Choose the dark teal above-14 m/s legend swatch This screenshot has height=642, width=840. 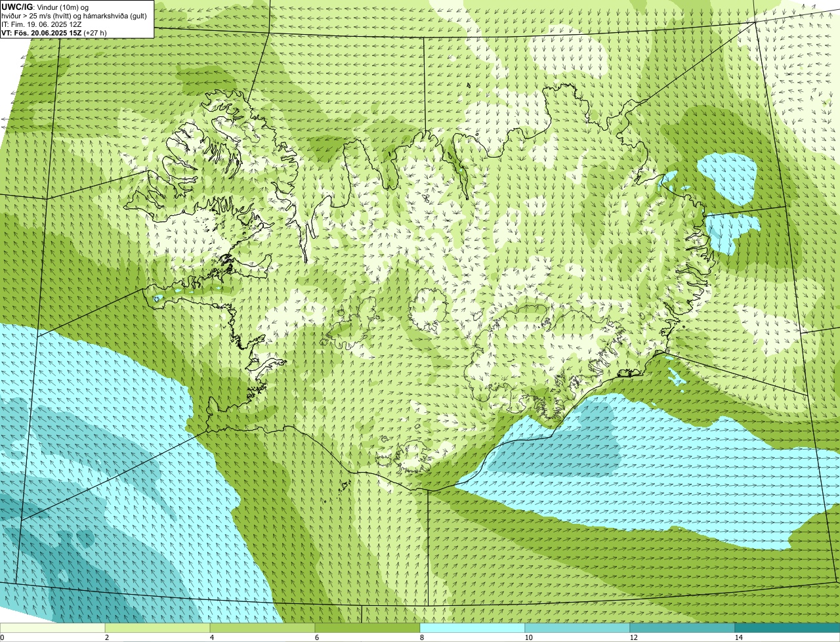pyautogui.click(x=787, y=628)
